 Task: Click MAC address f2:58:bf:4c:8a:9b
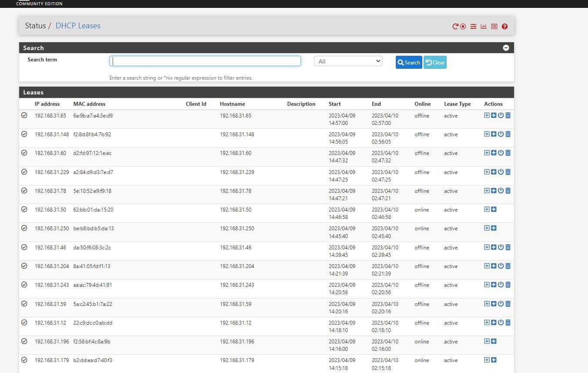[x=91, y=342]
